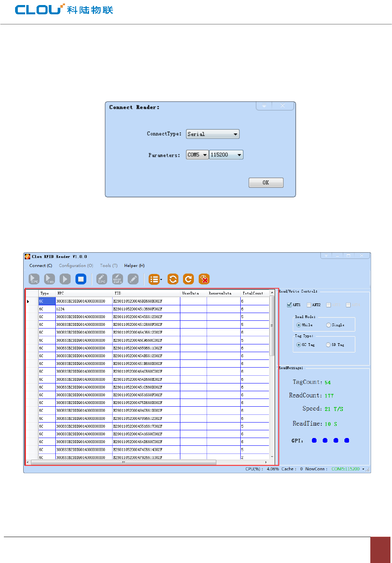Sort by the TID column header

tap(146, 293)
